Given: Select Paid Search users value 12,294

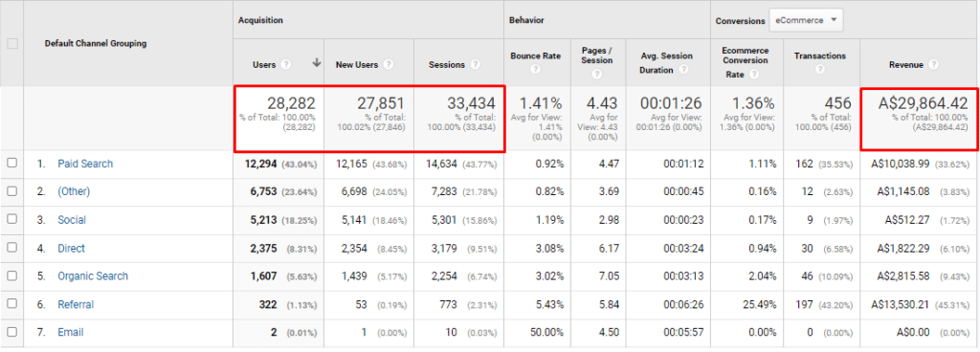Looking at the screenshot, I should click(x=259, y=164).
